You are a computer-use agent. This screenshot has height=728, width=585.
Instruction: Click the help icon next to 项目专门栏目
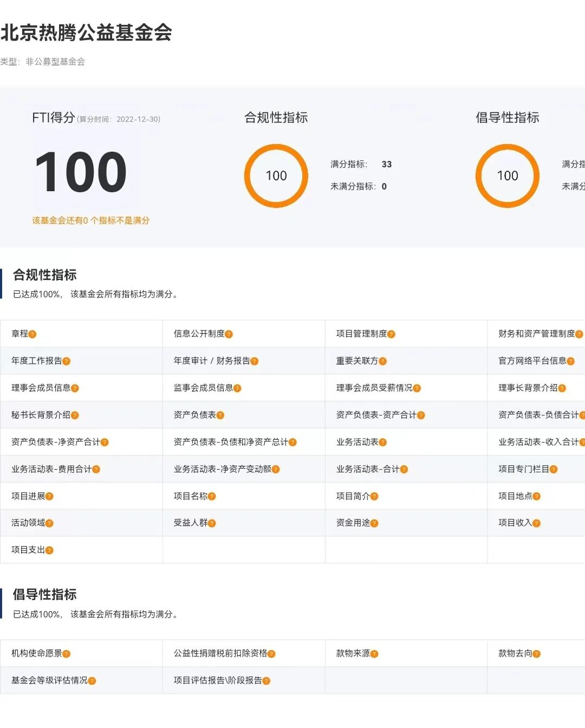pos(555,469)
